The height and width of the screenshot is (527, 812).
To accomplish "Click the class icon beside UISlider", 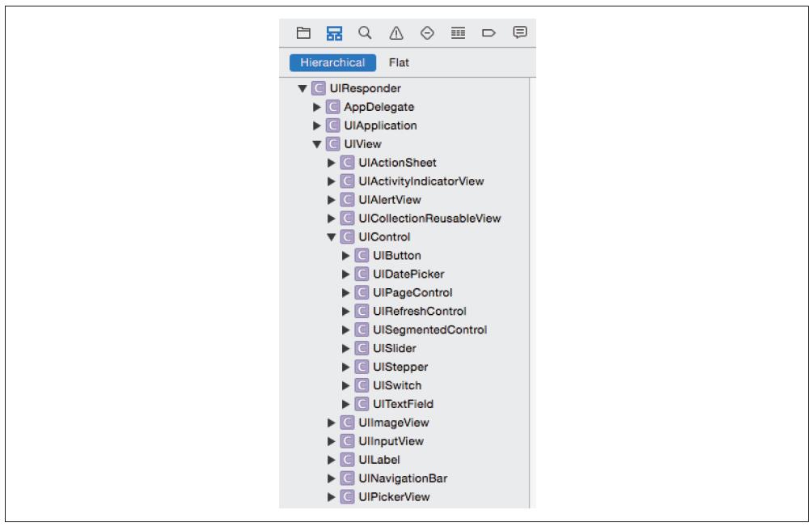I will point(362,349).
